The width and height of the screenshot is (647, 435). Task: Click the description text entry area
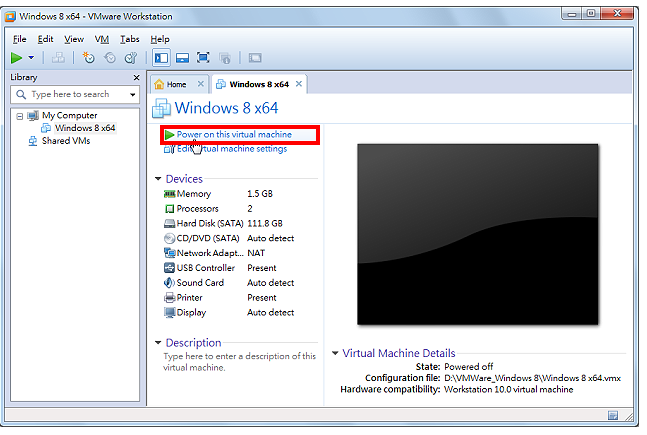point(239,362)
